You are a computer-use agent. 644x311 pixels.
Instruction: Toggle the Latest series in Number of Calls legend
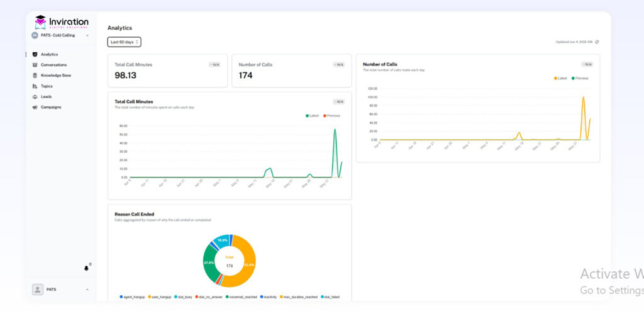point(560,79)
